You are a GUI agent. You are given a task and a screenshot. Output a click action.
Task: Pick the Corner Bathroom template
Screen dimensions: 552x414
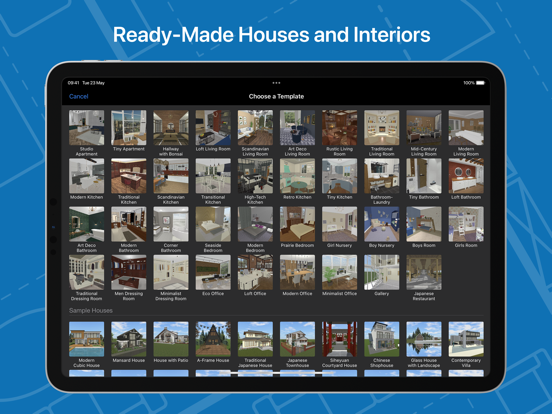(171, 224)
